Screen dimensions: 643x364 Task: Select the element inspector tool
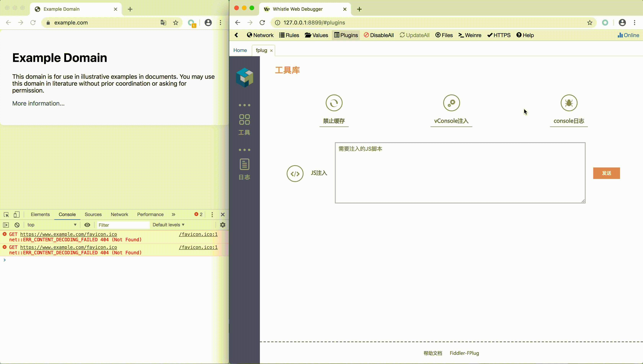pyautogui.click(x=7, y=214)
